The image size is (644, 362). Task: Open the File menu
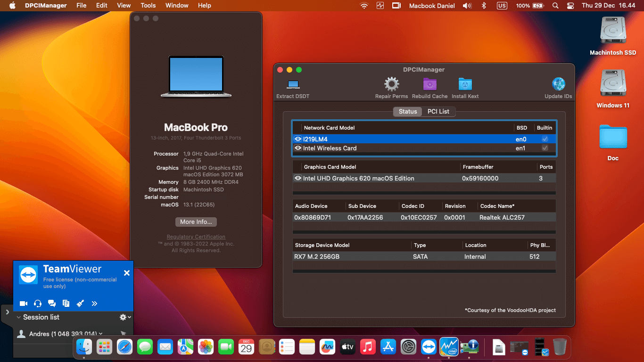[x=82, y=6]
